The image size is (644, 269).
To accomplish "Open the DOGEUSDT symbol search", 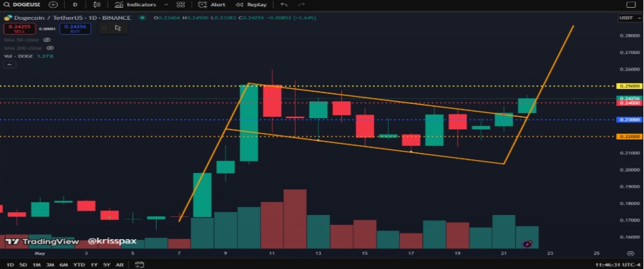I will coord(23,5).
